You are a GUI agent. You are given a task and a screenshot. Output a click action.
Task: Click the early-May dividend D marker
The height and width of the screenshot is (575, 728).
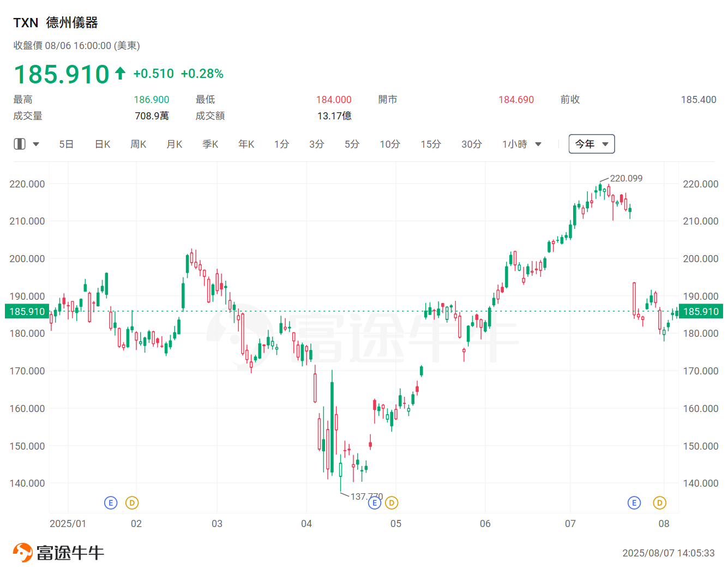point(392,503)
